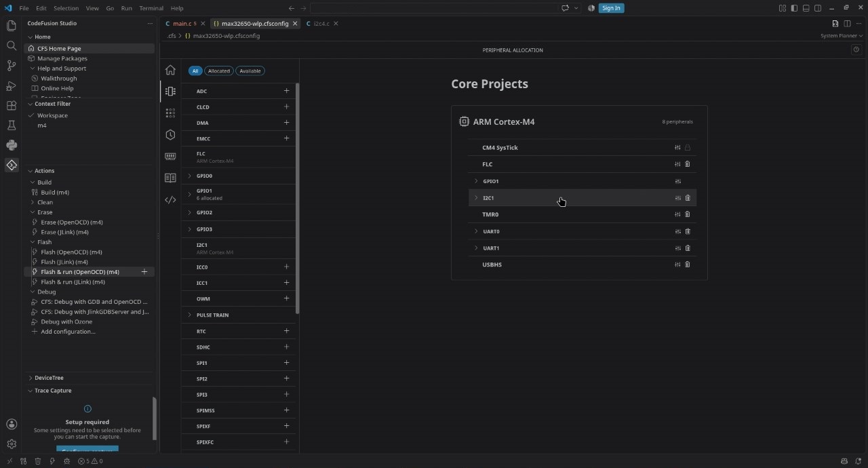Open the Python extension view
868x468 pixels.
(12, 145)
